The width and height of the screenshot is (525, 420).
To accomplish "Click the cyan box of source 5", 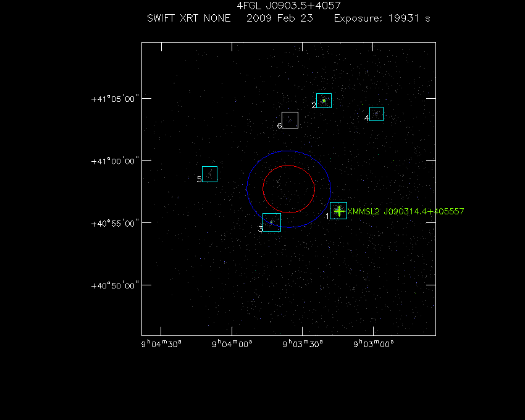I will (209, 174).
